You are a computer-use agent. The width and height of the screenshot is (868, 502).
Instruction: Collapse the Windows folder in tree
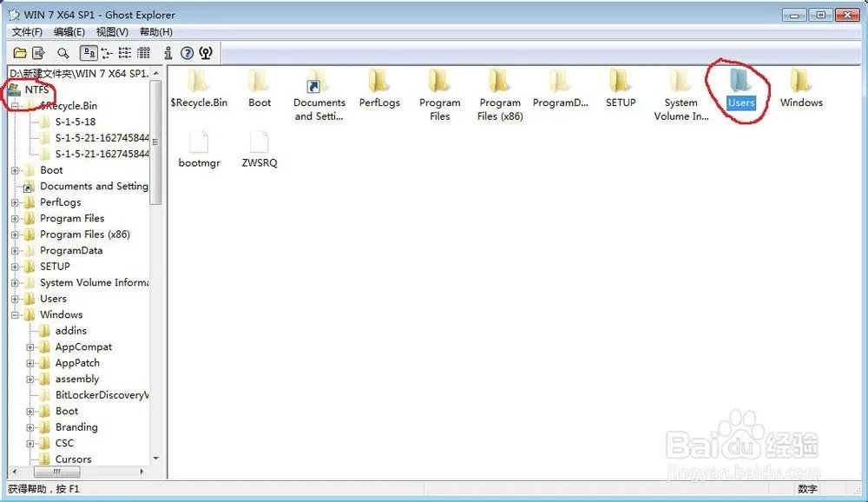(15, 315)
